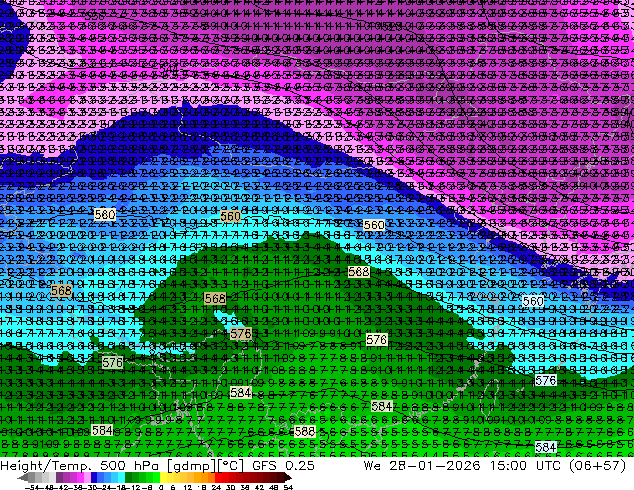Click the cyan swatch in the temperature legend
The image size is (634, 490).
(122, 478)
